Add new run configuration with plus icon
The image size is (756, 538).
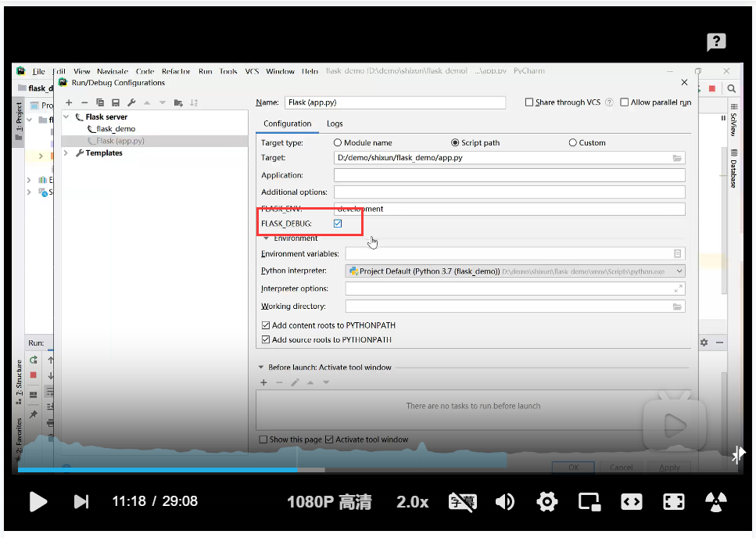[x=69, y=102]
